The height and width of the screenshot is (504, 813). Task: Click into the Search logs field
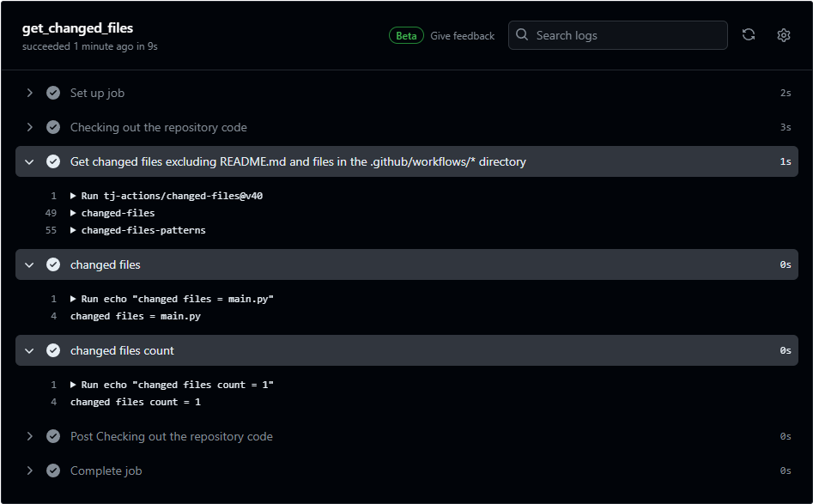pyautogui.click(x=627, y=35)
